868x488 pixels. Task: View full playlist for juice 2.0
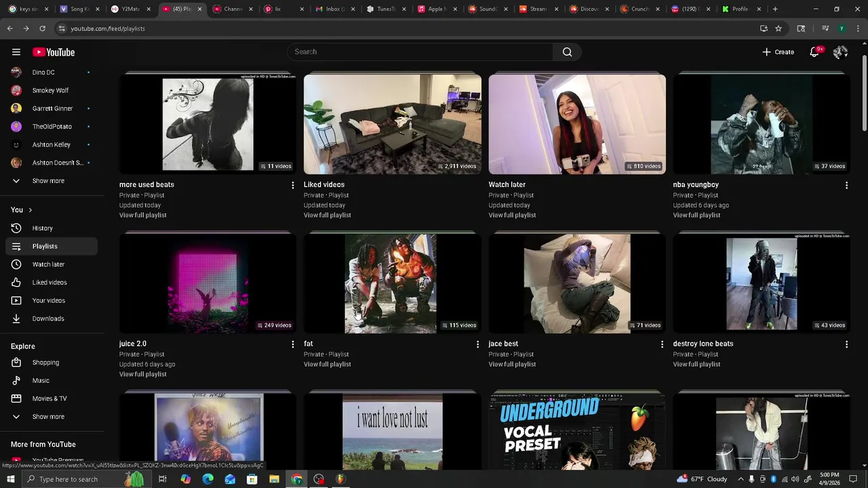142,374
